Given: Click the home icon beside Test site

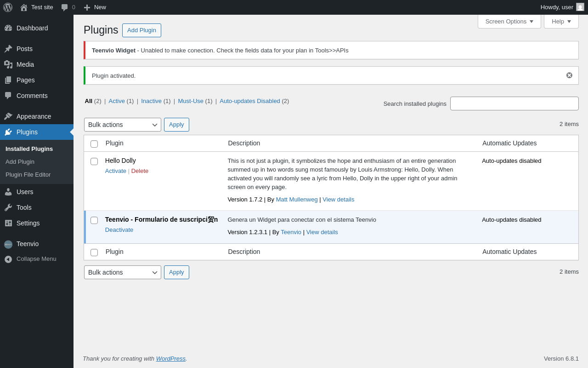Looking at the screenshot, I should pyautogui.click(x=24, y=7).
